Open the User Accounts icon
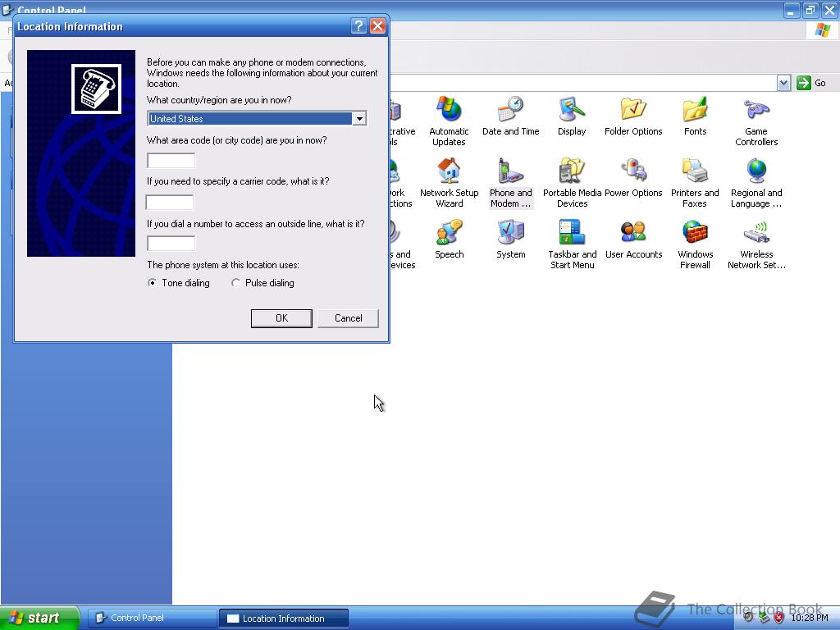Screen dimensions: 840x630 click(633, 232)
